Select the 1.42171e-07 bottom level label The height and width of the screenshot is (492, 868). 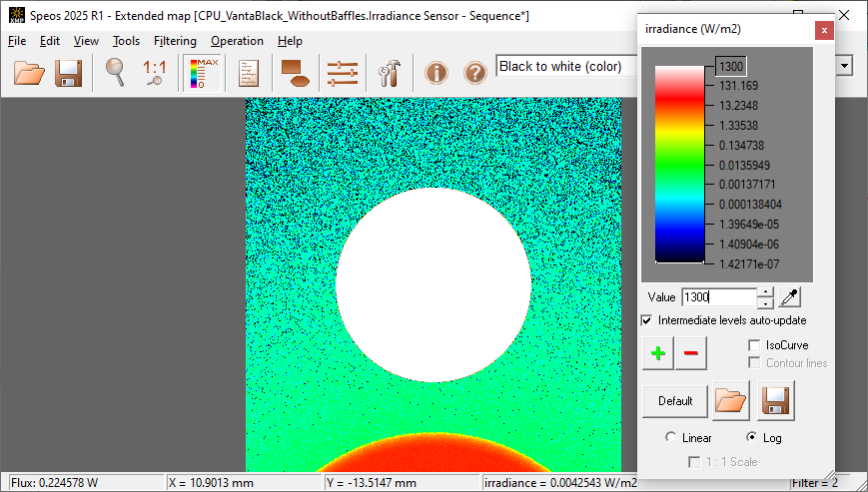coord(749,264)
